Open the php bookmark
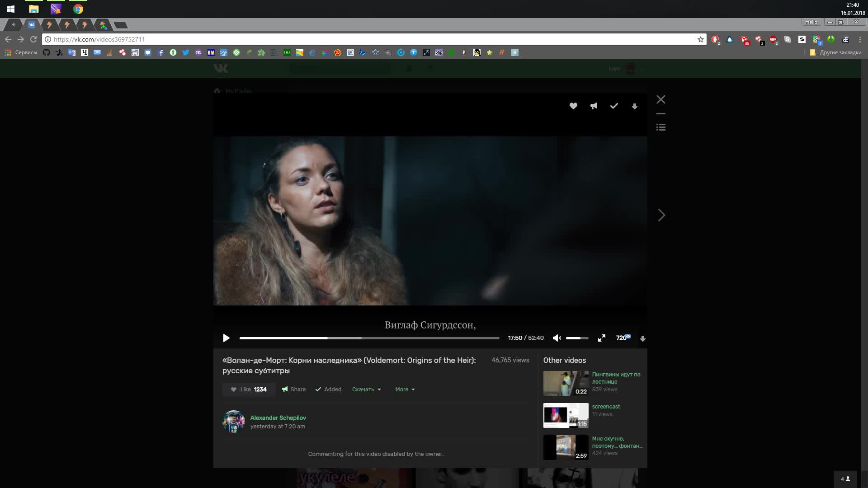 (x=439, y=52)
